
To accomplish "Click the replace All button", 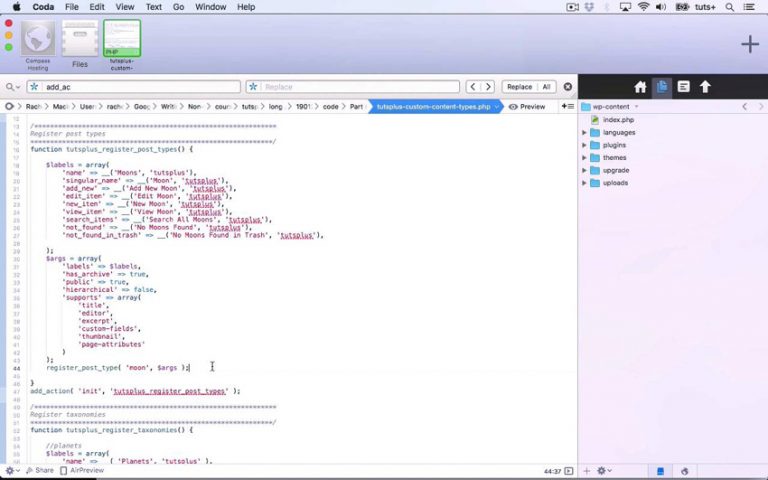I will point(547,87).
